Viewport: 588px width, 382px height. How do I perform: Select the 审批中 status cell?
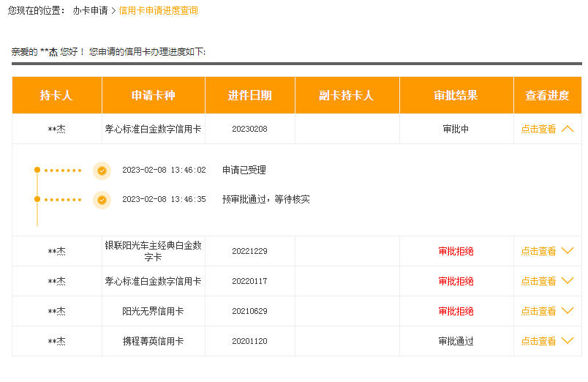click(x=456, y=129)
